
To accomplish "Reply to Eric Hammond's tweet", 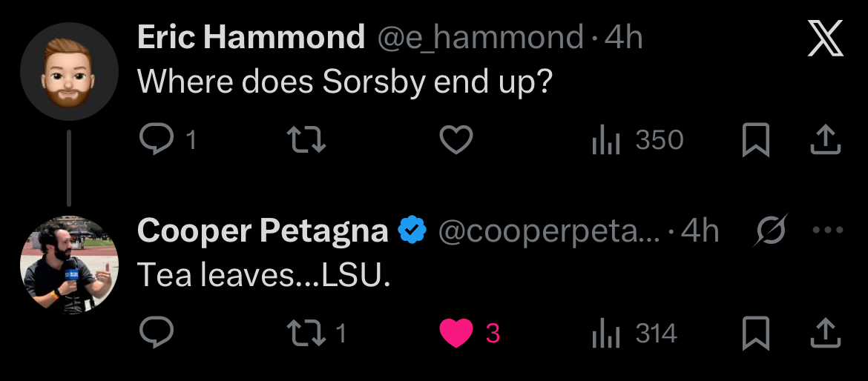I will point(157,140).
